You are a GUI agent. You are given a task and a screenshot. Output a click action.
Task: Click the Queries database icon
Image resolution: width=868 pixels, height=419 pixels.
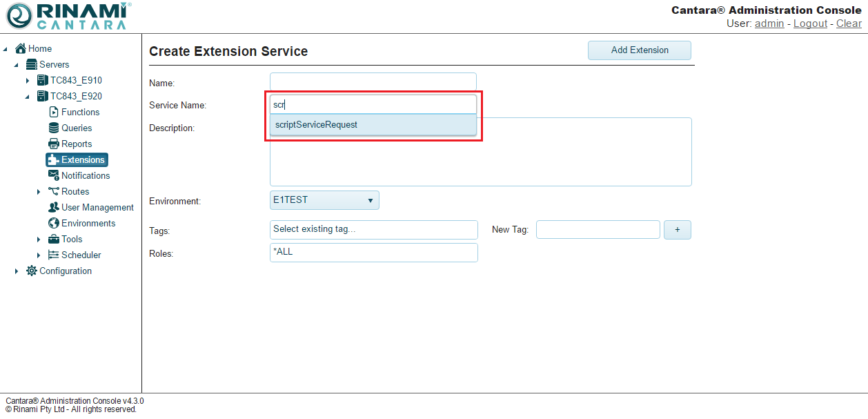54,128
